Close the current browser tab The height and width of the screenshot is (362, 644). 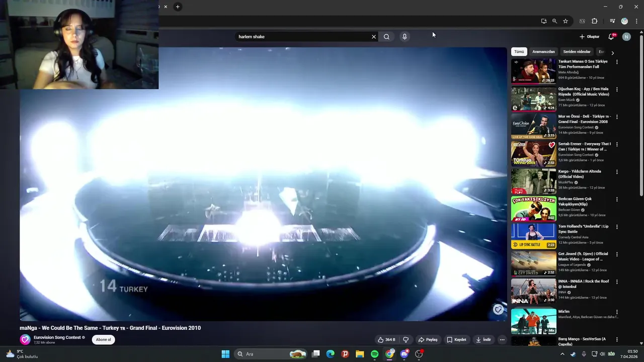pos(166,7)
